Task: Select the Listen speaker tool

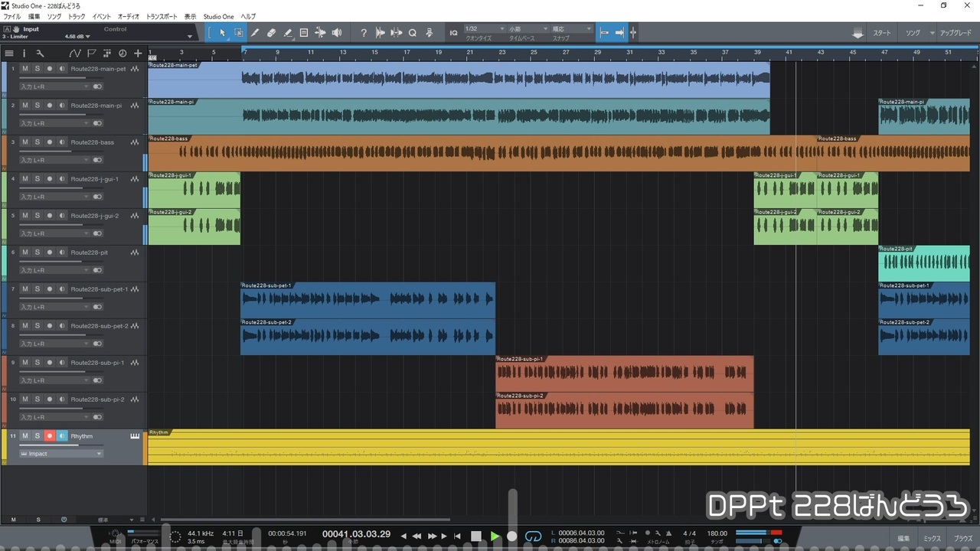Action: 336,33
